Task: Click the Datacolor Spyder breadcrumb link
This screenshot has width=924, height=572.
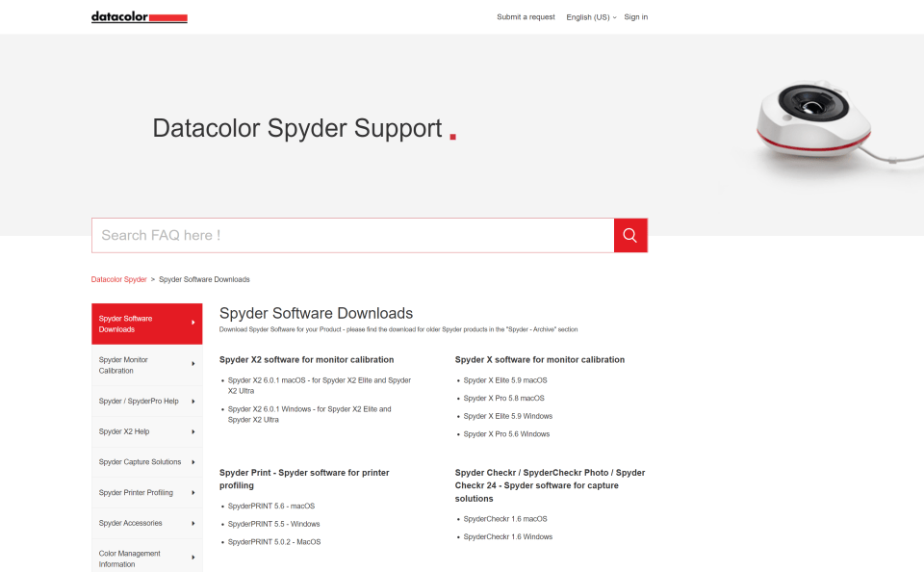Action: (119, 279)
